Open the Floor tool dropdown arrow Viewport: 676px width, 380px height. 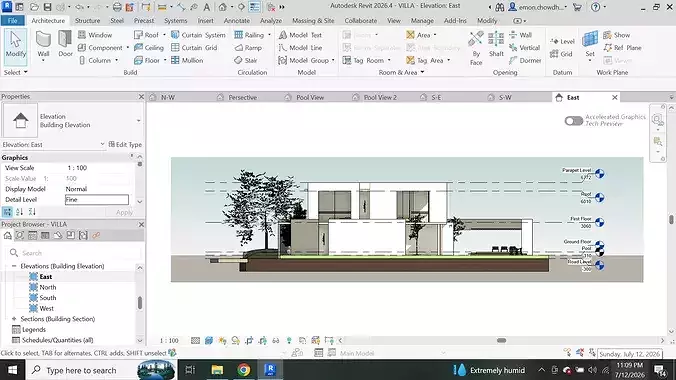165,60
